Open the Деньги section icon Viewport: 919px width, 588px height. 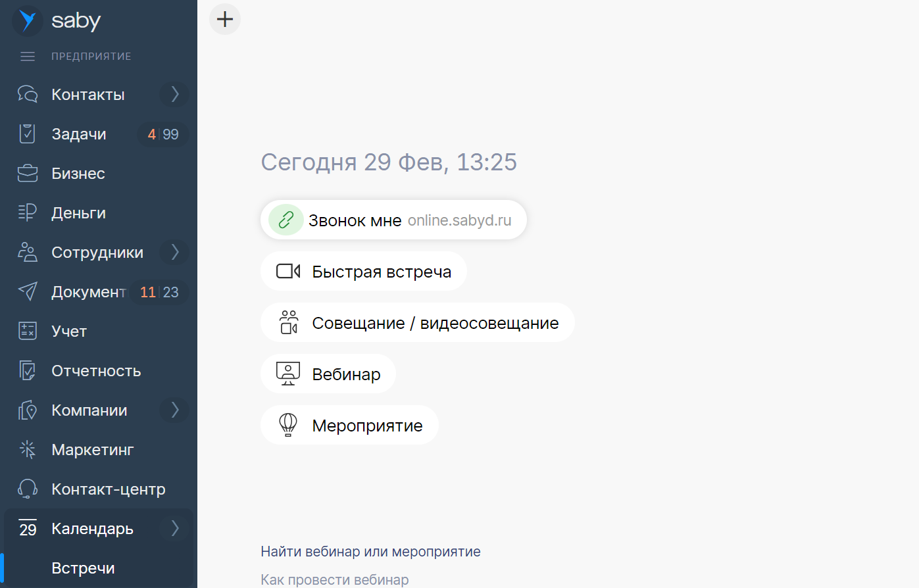pyautogui.click(x=27, y=212)
